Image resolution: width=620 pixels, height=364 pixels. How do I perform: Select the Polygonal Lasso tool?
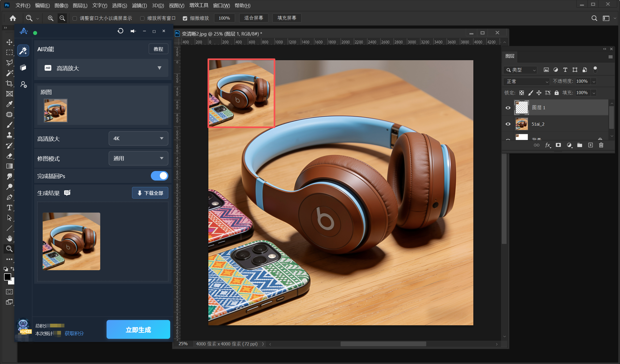point(9,63)
